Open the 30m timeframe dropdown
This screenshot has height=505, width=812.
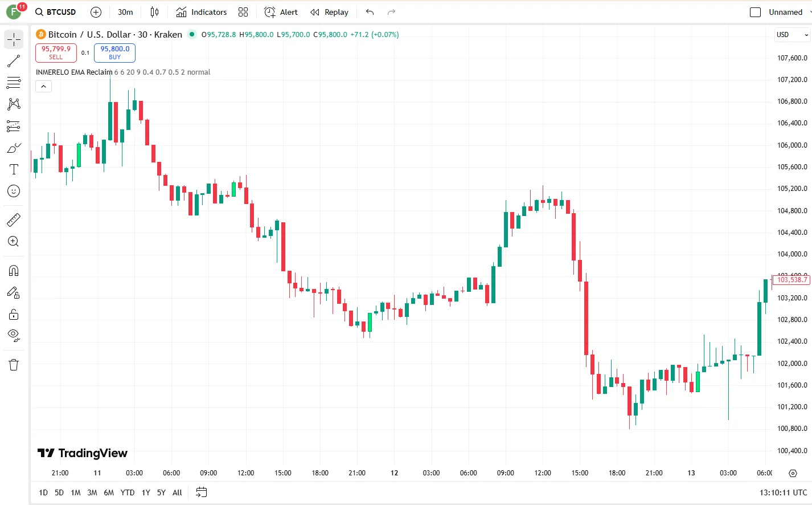click(x=125, y=11)
